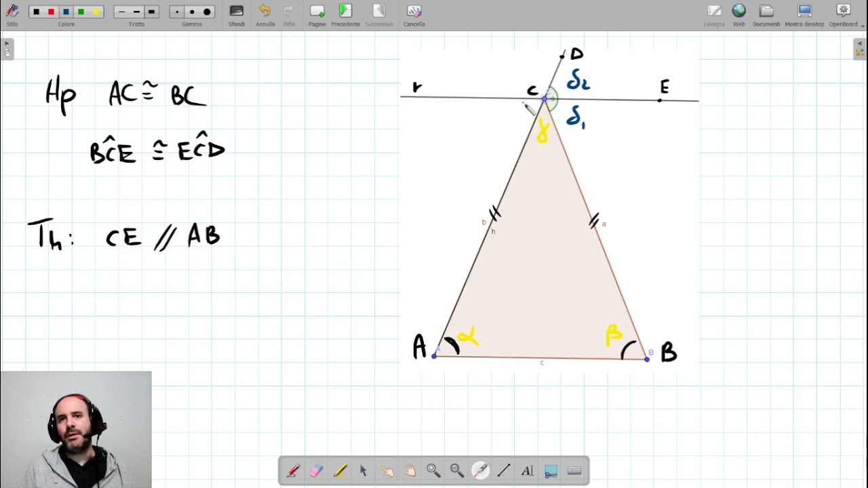Select the medium Gomma eraser size
The height and width of the screenshot is (488, 868).
192,12
